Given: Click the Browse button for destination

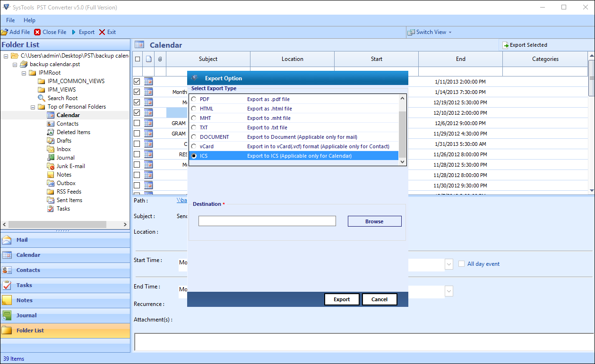Looking at the screenshot, I should [x=374, y=221].
